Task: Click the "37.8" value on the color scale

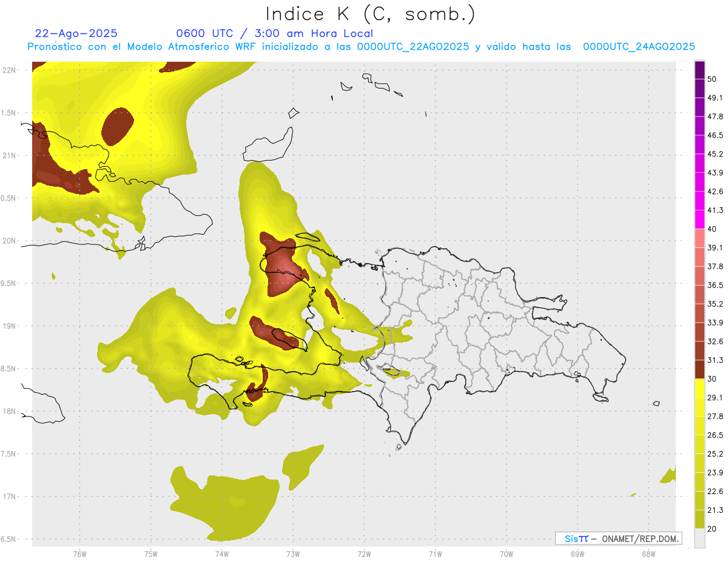Action: tap(715, 266)
